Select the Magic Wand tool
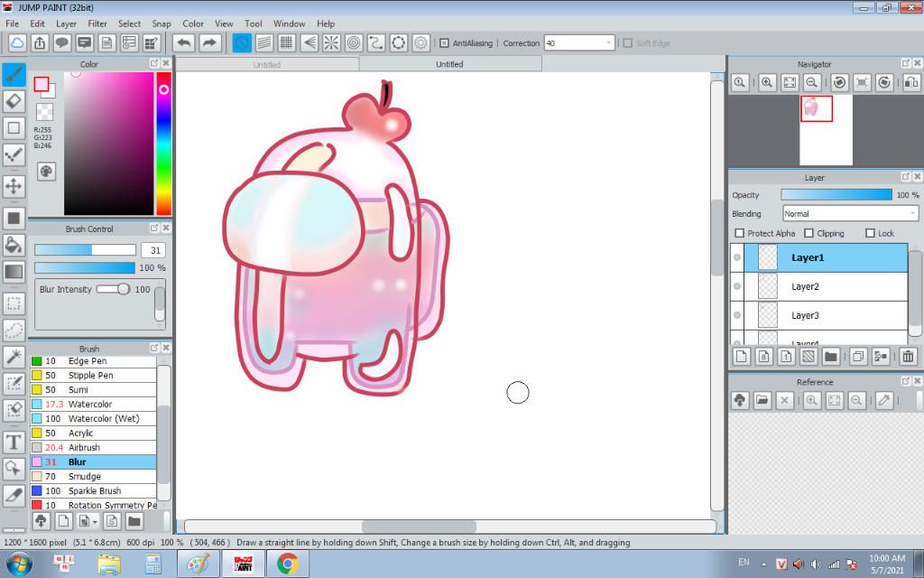This screenshot has height=578, width=924. tap(14, 357)
